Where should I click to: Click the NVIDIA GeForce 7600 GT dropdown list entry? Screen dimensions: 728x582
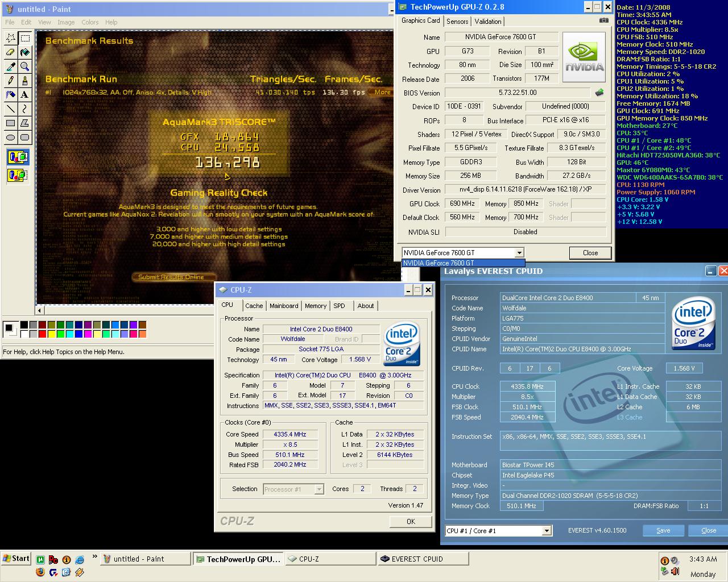coord(463,263)
